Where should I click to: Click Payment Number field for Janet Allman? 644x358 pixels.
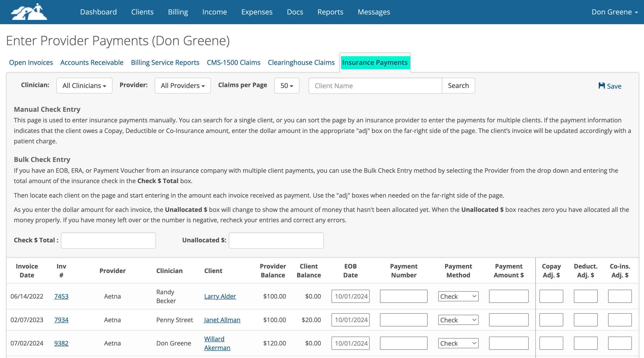click(x=404, y=320)
